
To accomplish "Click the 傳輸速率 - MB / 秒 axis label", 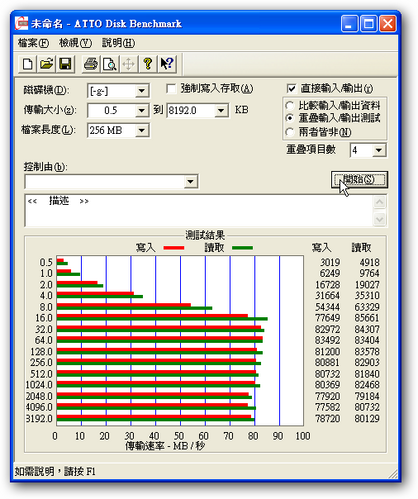I will click(165, 446).
